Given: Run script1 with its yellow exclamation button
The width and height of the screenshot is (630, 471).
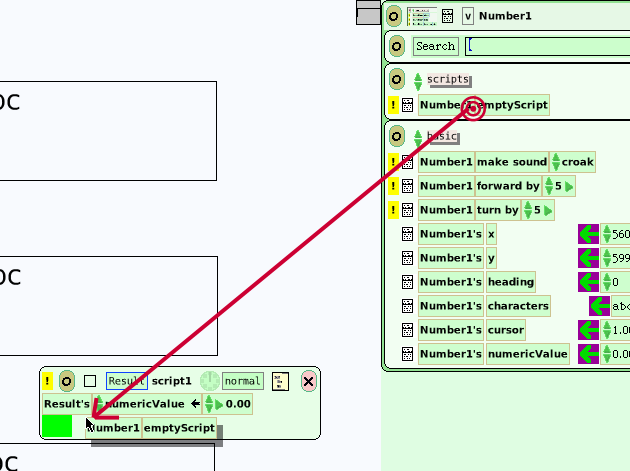Looking at the screenshot, I should pos(47,381).
